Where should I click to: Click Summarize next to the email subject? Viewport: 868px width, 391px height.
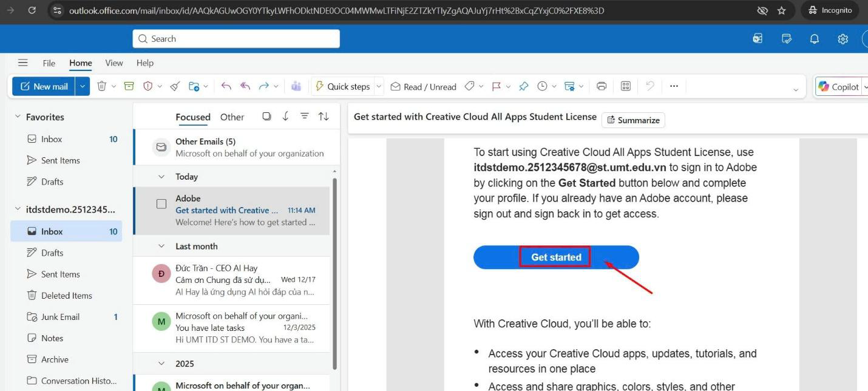point(633,120)
